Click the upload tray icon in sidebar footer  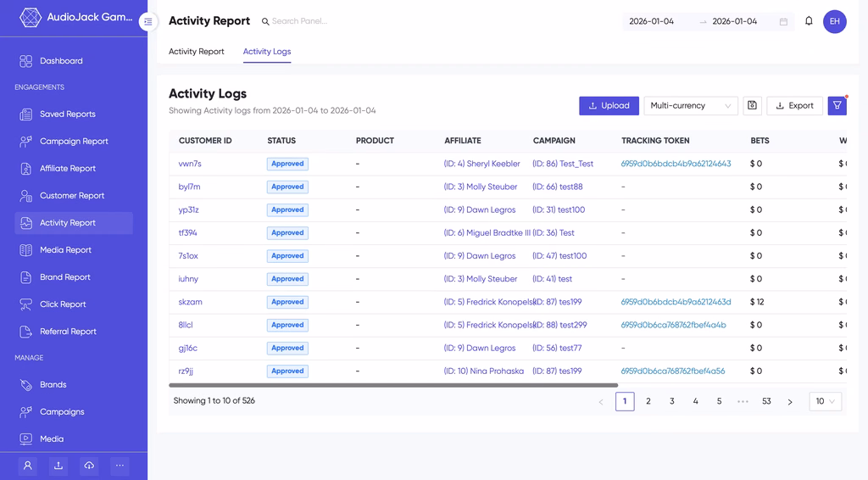tap(58, 466)
